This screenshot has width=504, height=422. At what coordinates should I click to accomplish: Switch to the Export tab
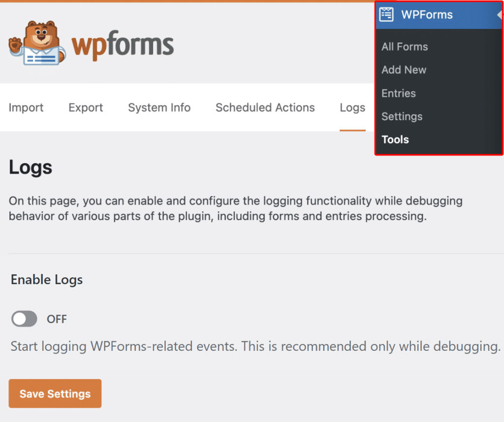tap(85, 107)
